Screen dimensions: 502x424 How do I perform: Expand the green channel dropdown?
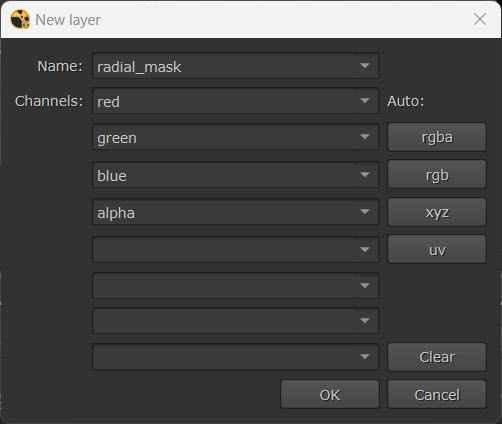(x=365, y=137)
